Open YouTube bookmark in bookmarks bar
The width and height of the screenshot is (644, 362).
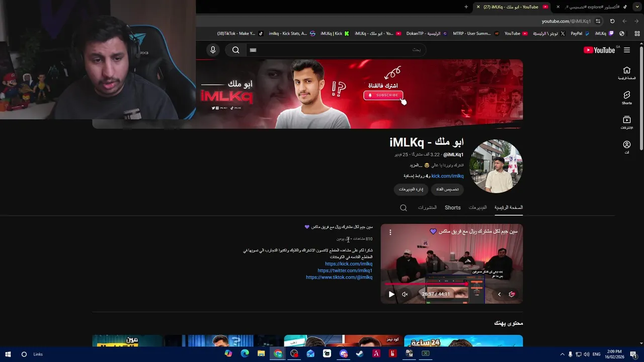pos(516,34)
